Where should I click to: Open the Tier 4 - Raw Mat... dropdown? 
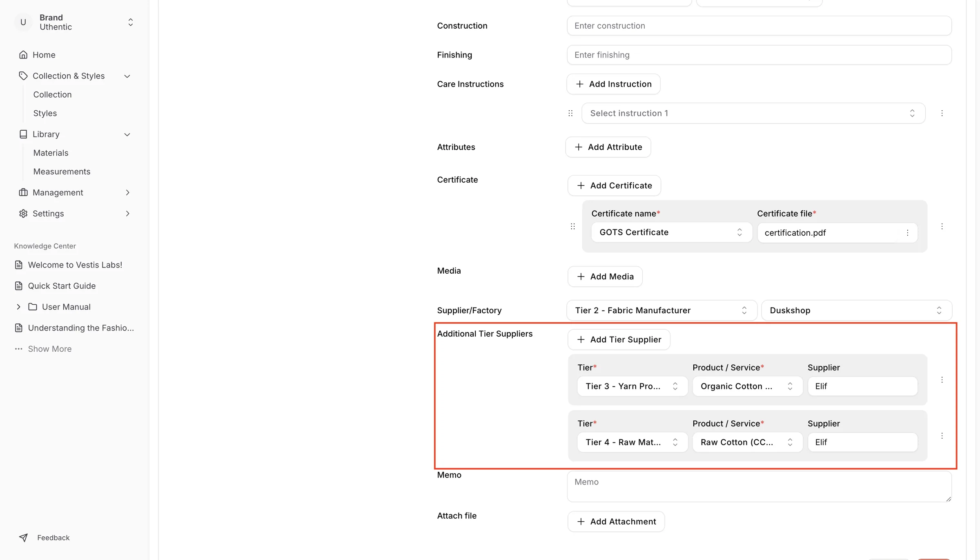pos(633,442)
